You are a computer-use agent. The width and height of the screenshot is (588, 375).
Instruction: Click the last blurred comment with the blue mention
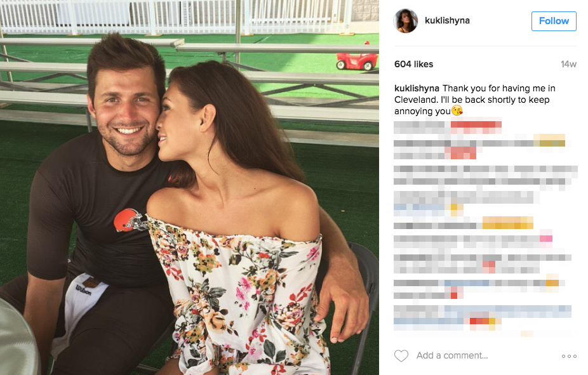coord(483,317)
